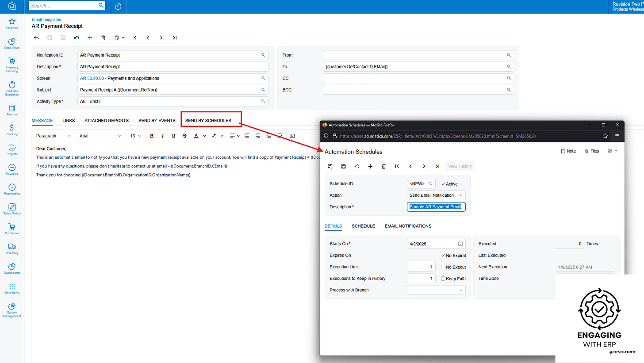Open the Inventory workspace
The height and width of the screenshot is (363, 644).
(x=12, y=248)
